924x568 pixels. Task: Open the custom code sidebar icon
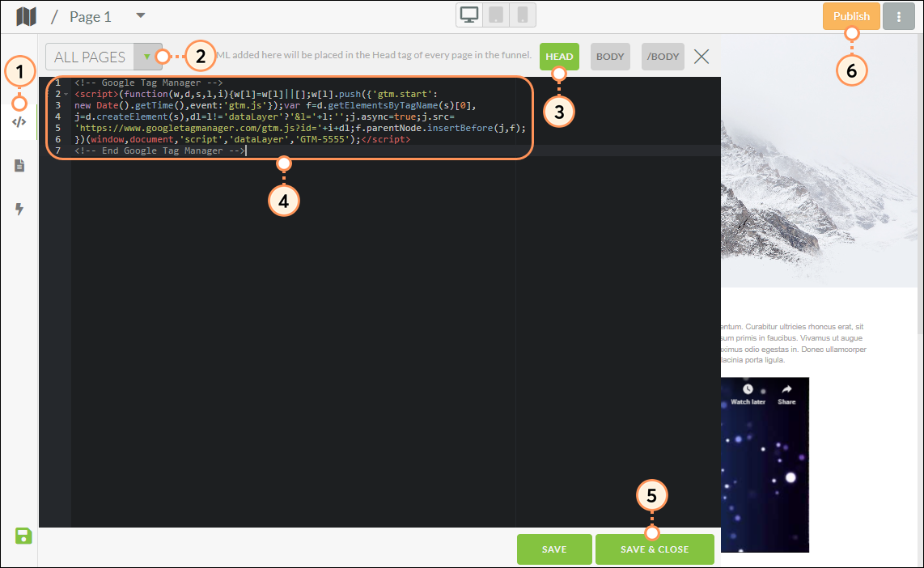(19, 122)
